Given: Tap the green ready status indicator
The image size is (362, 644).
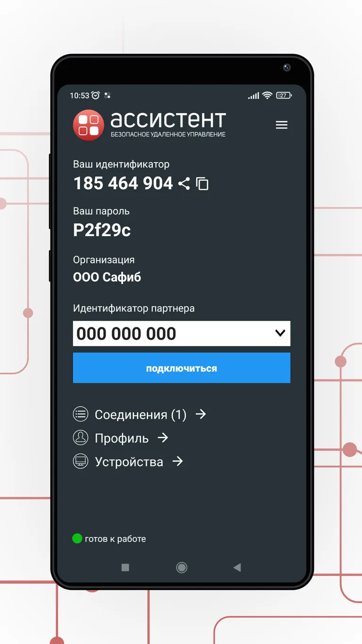Looking at the screenshot, I should (x=77, y=538).
